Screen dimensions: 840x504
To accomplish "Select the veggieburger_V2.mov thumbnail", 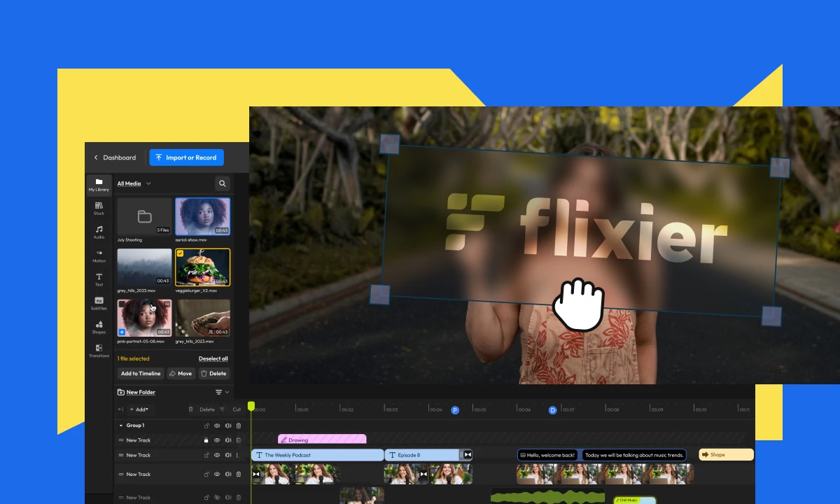I will tap(202, 267).
